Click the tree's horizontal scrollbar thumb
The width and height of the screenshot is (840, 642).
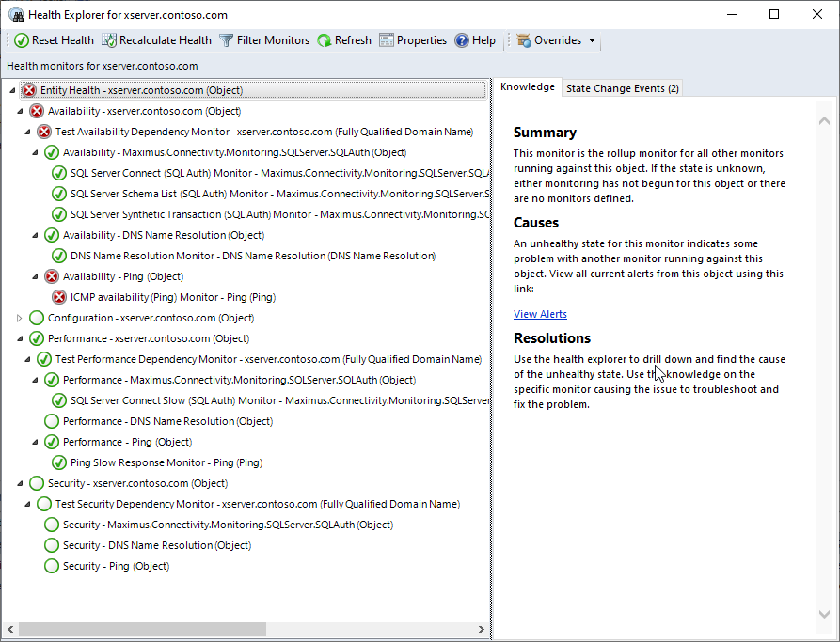141,629
